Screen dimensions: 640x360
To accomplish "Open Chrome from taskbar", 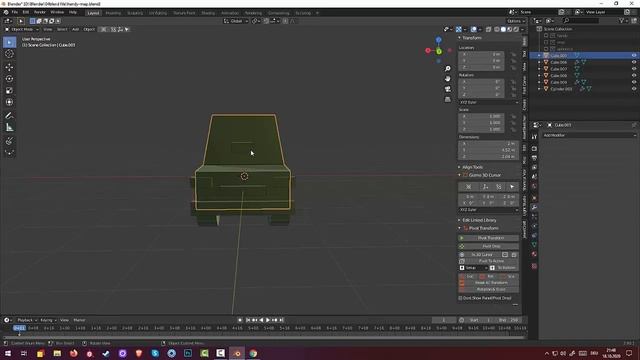I will (x=253, y=353).
